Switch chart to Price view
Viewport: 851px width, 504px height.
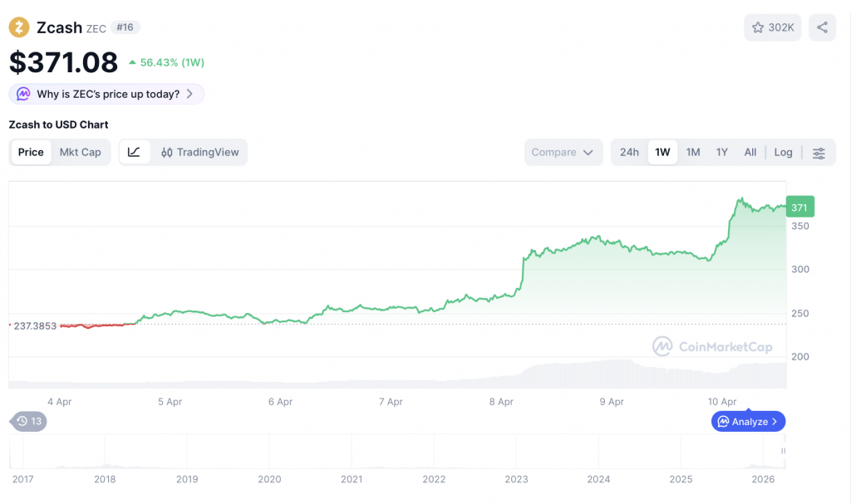pos(31,152)
